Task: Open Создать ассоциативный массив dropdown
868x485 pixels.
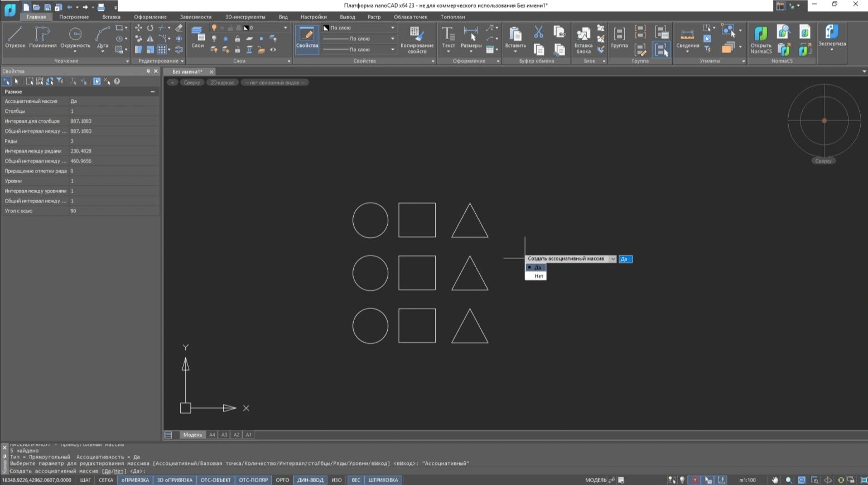Action: tap(613, 259)
